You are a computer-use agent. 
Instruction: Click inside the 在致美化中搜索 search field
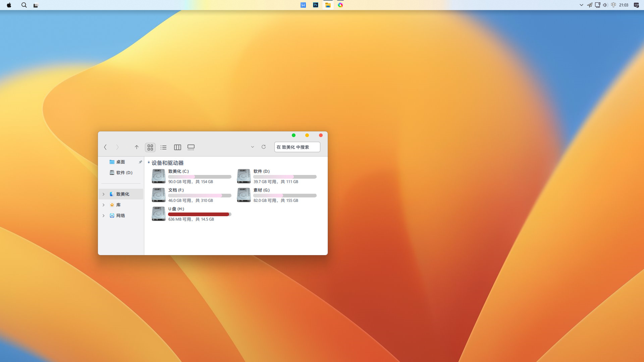click(297, 147)
